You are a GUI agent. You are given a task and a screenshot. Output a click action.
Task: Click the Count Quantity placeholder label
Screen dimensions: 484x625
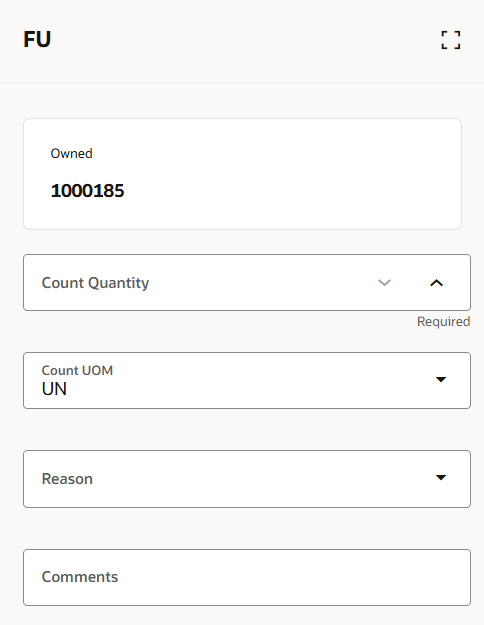(x=95, y=283)
